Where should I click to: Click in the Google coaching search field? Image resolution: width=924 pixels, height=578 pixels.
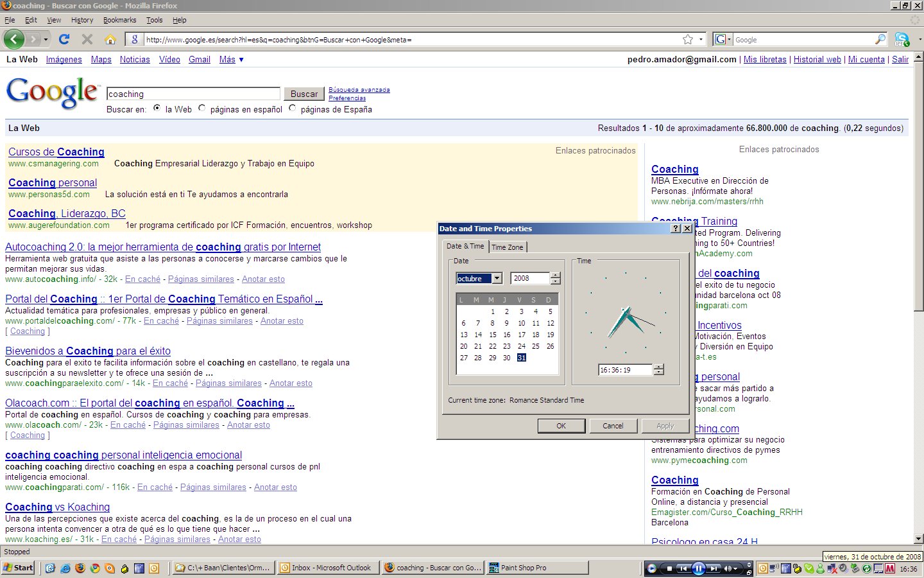click(193, 94)
